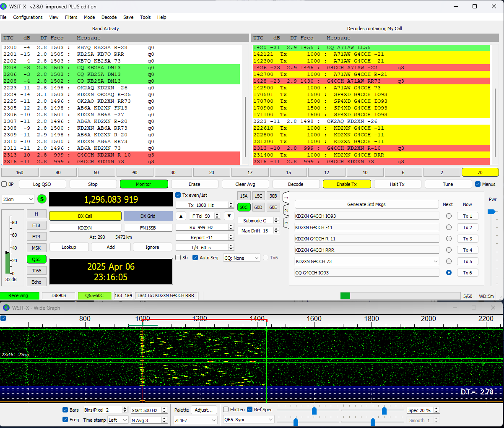This screenshot has width=504, height=428.
Task: Enable the Sh checkbox
Action: coord(178,258)
